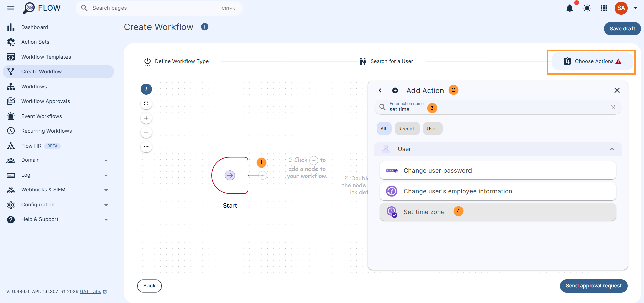Click the Add Action plus icon
Image resolution: width=644 pixels, height=303 pixels.
click(395, 90)
